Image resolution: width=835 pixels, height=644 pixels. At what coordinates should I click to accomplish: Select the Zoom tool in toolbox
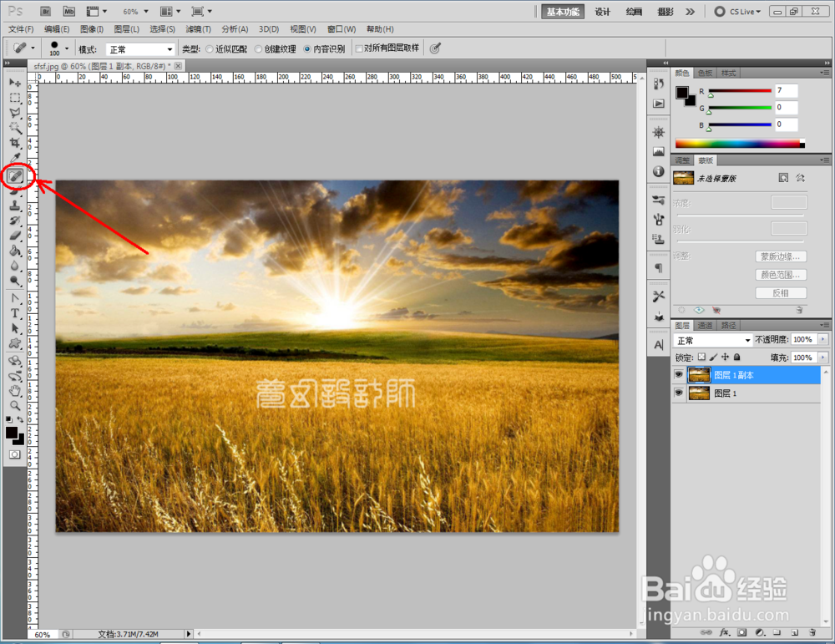click(15, 406)
